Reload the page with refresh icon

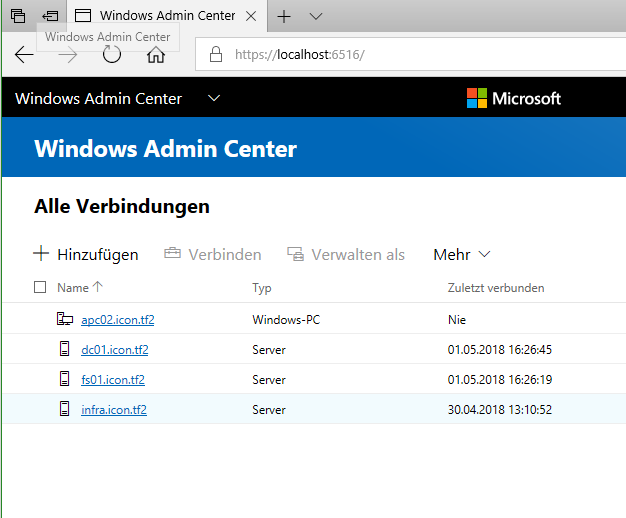112,54
